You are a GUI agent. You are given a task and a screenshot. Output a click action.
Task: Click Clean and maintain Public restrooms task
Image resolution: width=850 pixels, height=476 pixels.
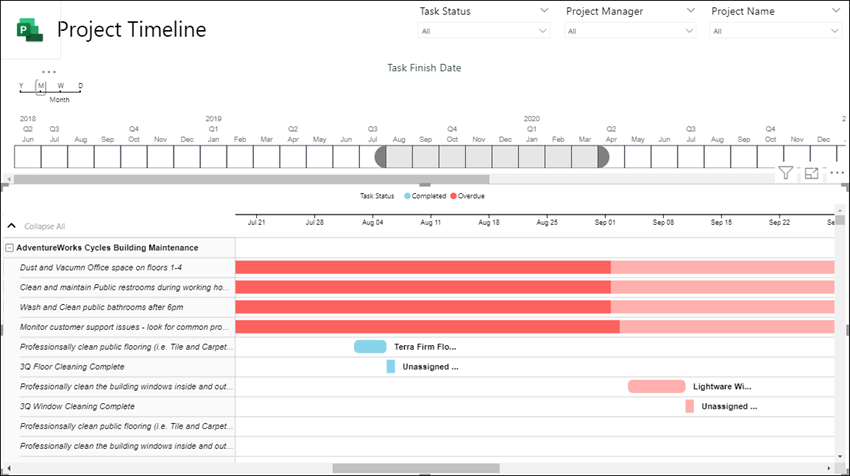[x=124, y=287]
